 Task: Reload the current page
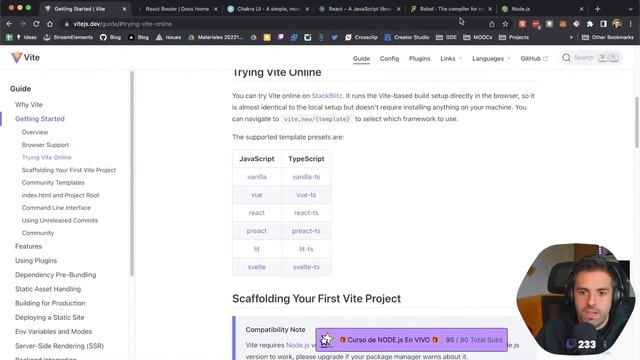[36, 24]
